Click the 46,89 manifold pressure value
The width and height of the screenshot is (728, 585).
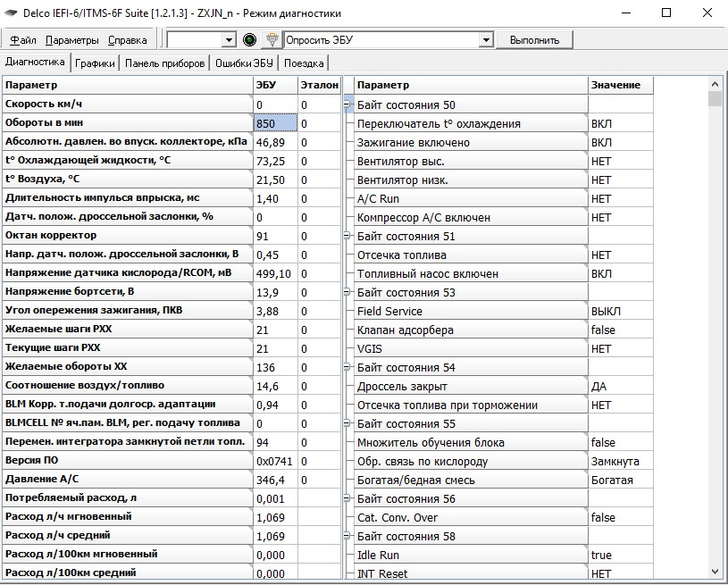276,142
